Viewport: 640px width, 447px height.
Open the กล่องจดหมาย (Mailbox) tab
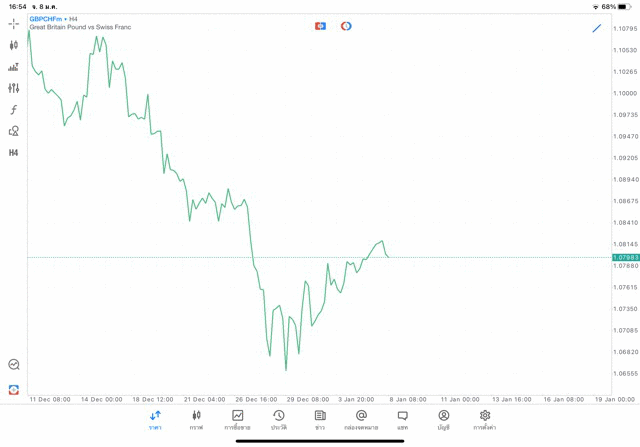(361, 420)
